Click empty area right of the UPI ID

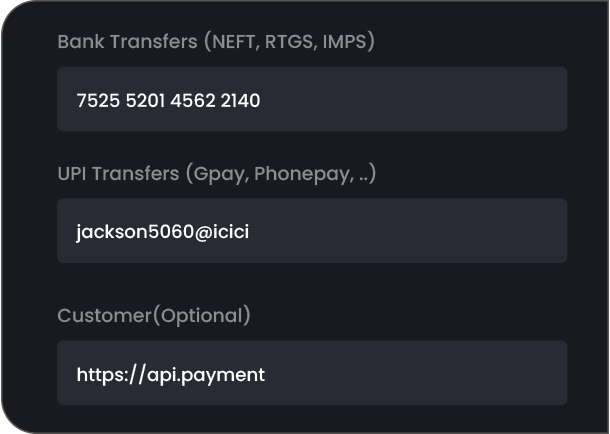(420, 231)
